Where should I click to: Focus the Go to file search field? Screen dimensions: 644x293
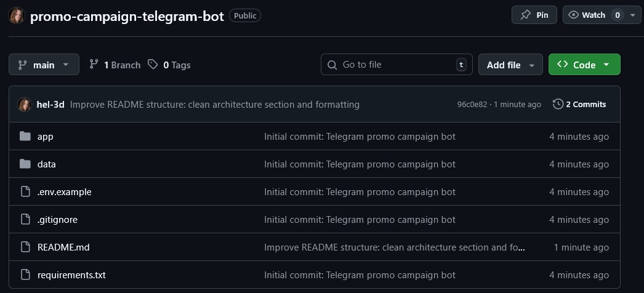pyautogui.click(x=396, y=65)
